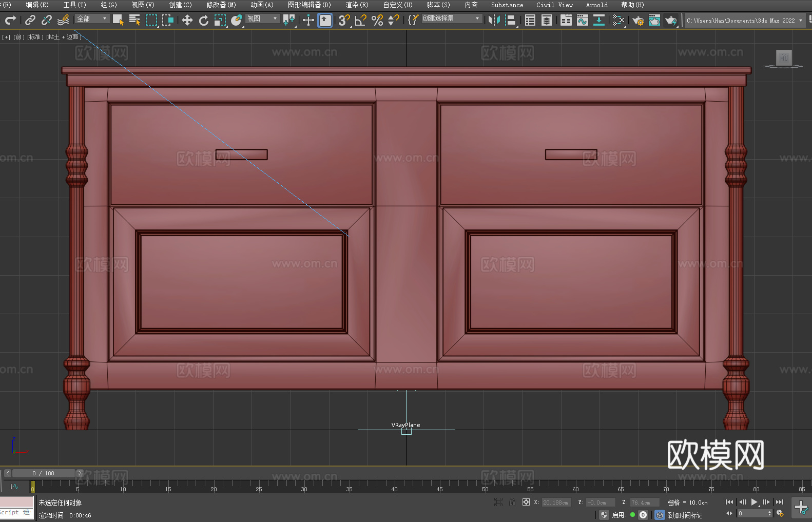Open the 帮助(H) menu
The height and width of the screenshot is (522, 812).
click(x=632, y=5)
